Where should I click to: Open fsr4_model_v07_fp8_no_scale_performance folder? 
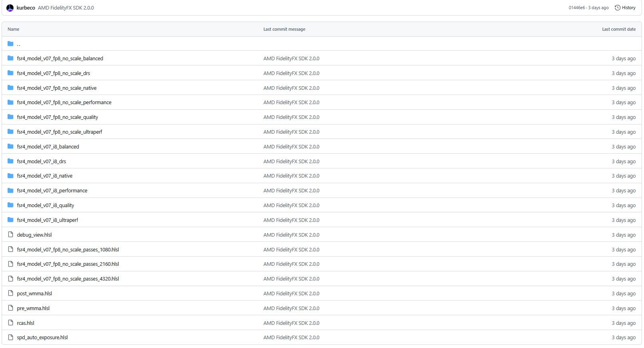click(64, 103)
